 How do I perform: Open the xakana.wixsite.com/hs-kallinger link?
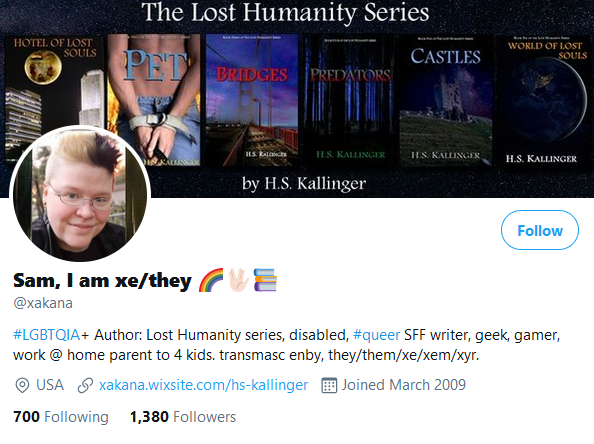tap(203, 385)
